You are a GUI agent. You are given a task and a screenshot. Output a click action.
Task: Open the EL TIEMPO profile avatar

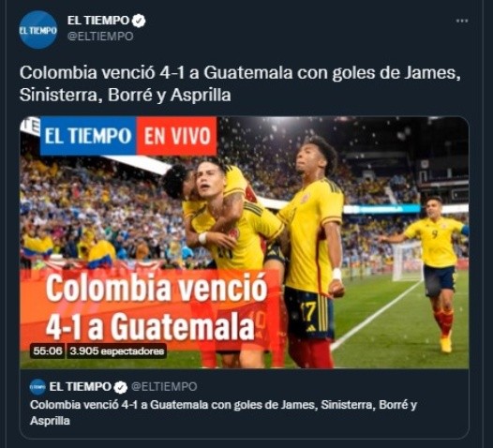pyautogui.click(x=38, y=30)
